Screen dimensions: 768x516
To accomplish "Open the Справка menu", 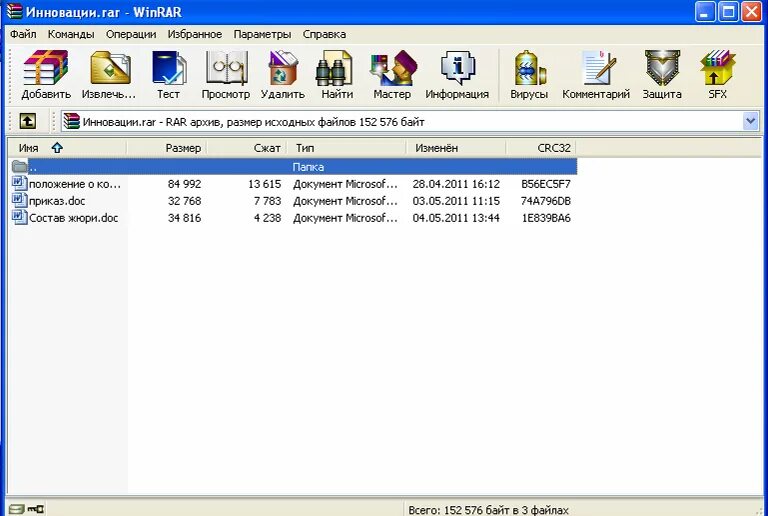I will (324, 34).
